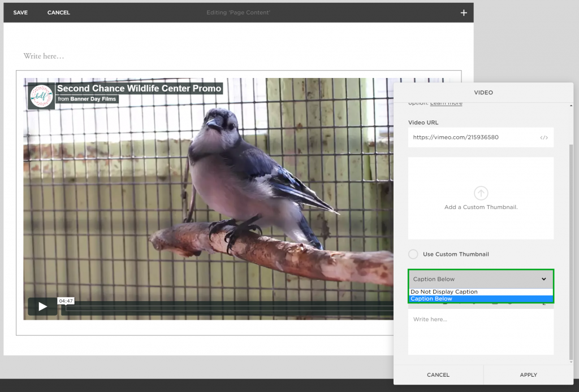Click the scroll-up arrow atop the Video panel

pyautogui.click(x=571, y=104)
